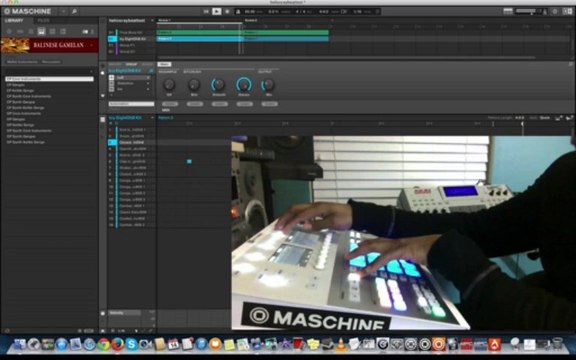Click the SR knob in the Lofi effect
Screen dimensions: 576x360
[169, 85]
